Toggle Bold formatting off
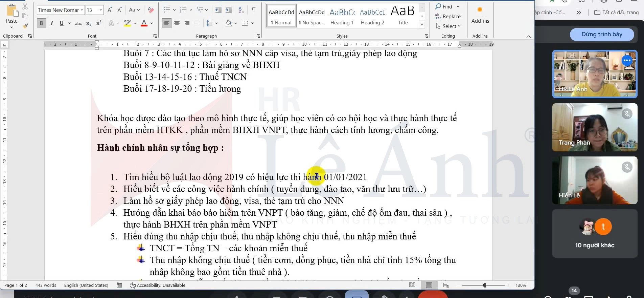The image size is (644, 298). point(41,23)
